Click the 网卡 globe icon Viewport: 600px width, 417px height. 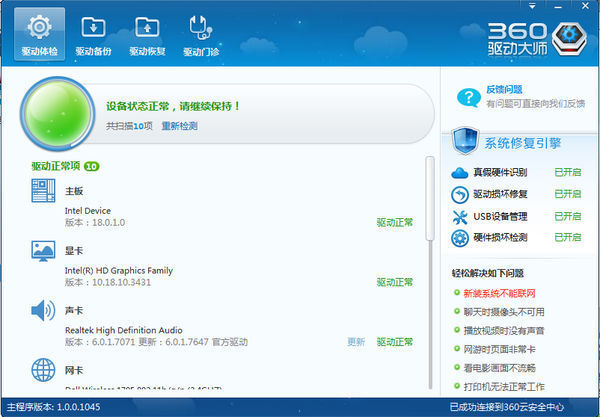pos(43,370)
